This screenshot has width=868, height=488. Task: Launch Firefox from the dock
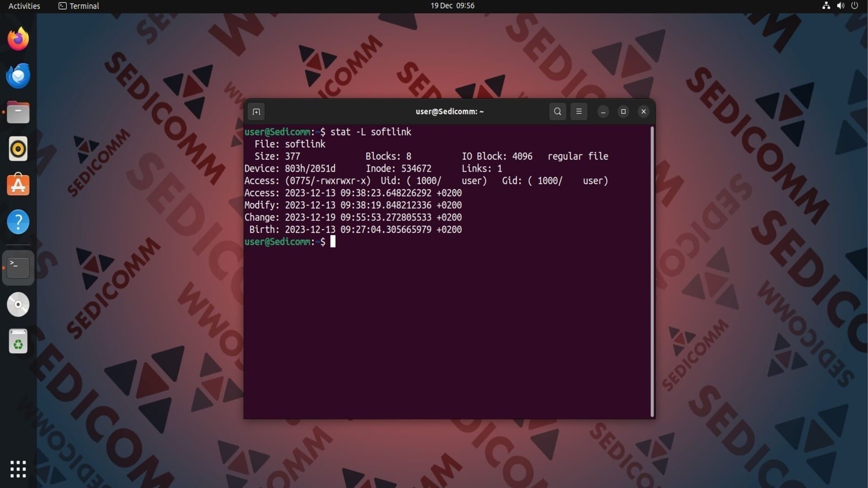[x=18, y=39]
